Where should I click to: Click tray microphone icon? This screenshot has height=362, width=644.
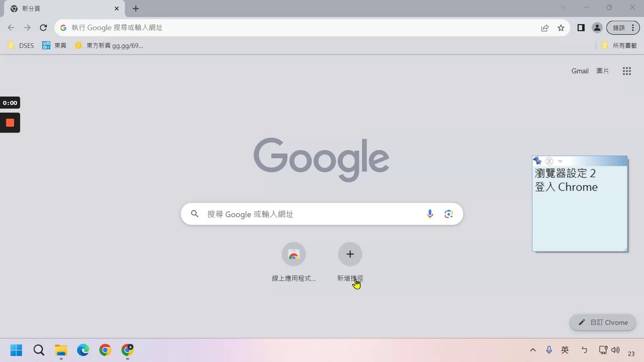click(549, 350)
